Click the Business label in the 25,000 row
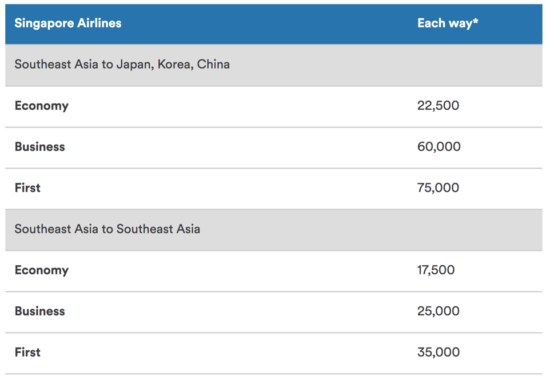Image resolution: width=546 pixels, height=392 pixels. (39, 311)
